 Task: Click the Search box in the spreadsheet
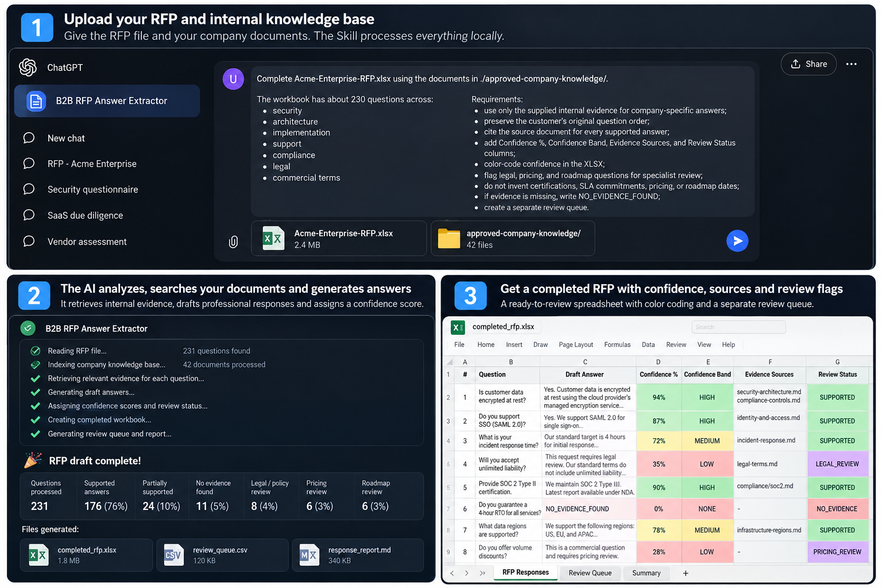coord(738,327)
